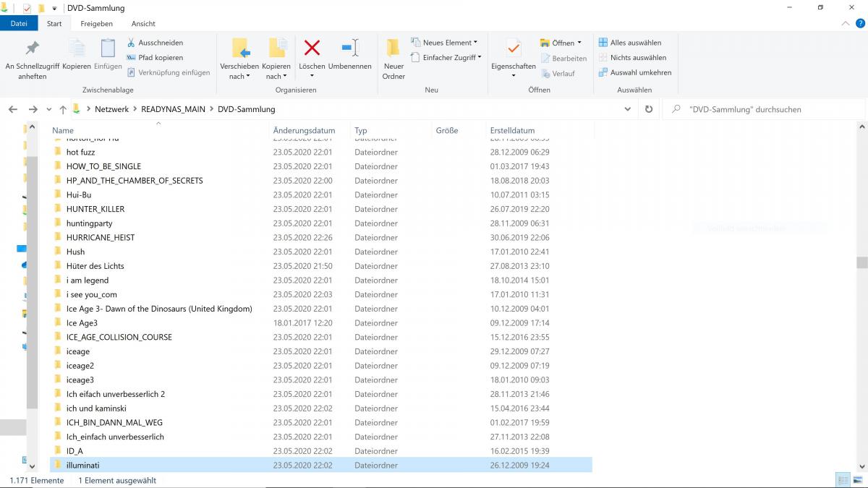
Task: Click the red Löschen icon
Action: click(312, 48)
